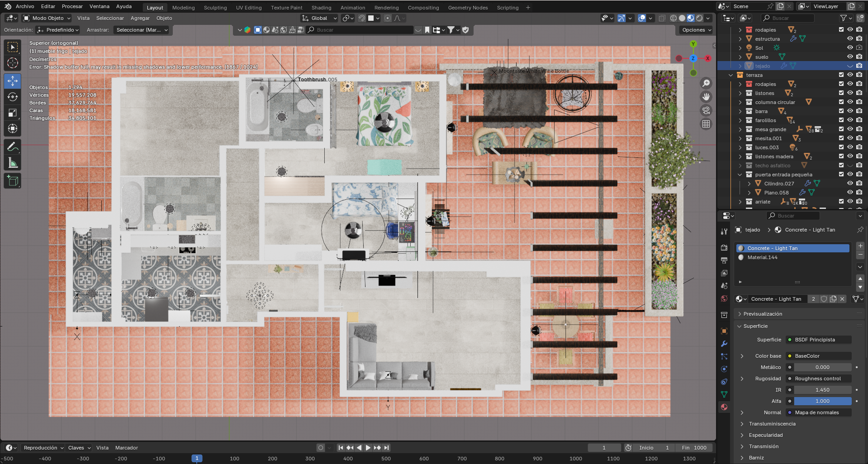Open the Modifiers wrench properties tab

click(724, 344)
